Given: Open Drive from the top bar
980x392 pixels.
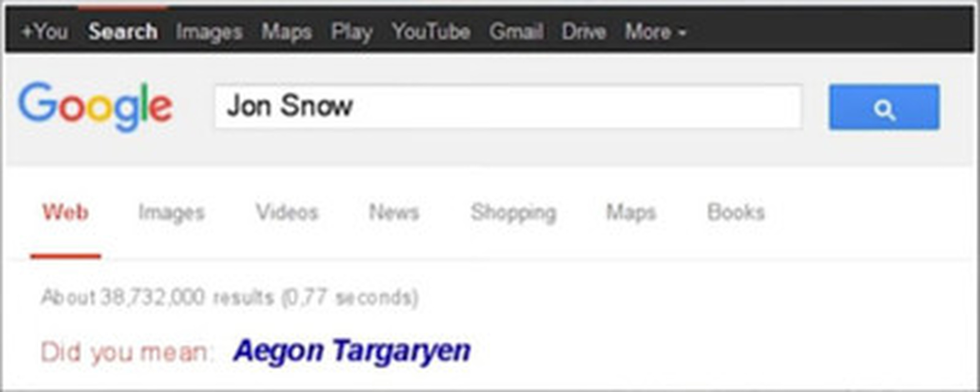Looking at the screenshot, I should pyautogui.click(x=583, y=32).
